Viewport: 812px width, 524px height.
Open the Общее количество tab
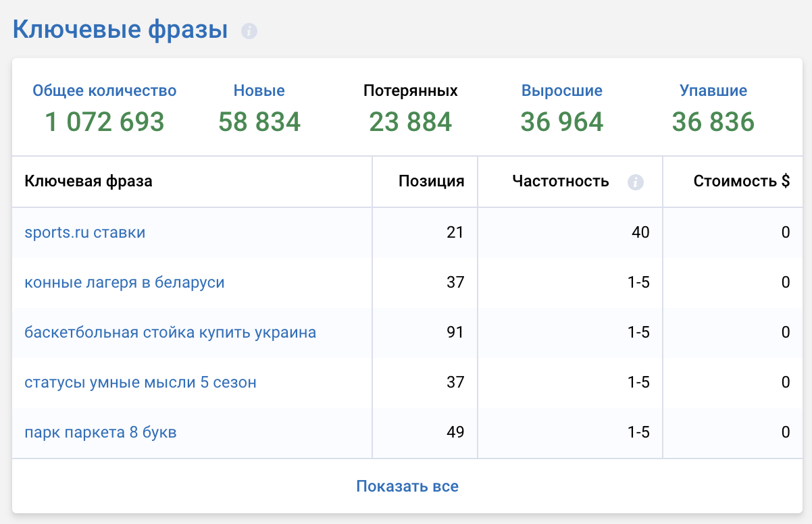tap(105, 90)
